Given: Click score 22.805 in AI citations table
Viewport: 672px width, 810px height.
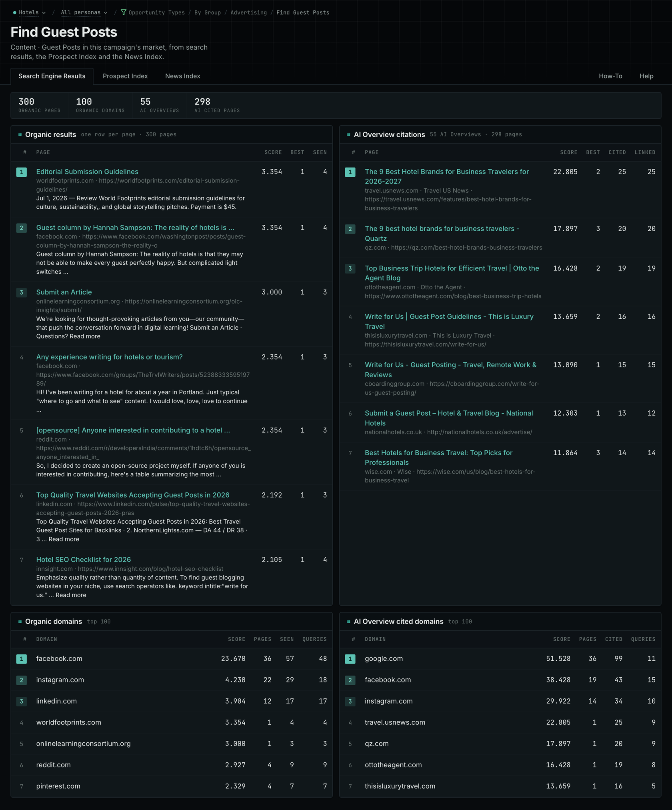Looking at the screenshot, I should [565, 172].
